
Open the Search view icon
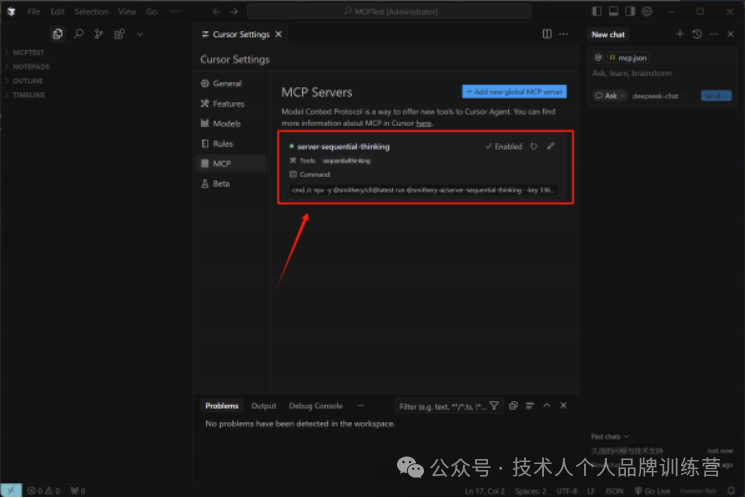point(78,34)
